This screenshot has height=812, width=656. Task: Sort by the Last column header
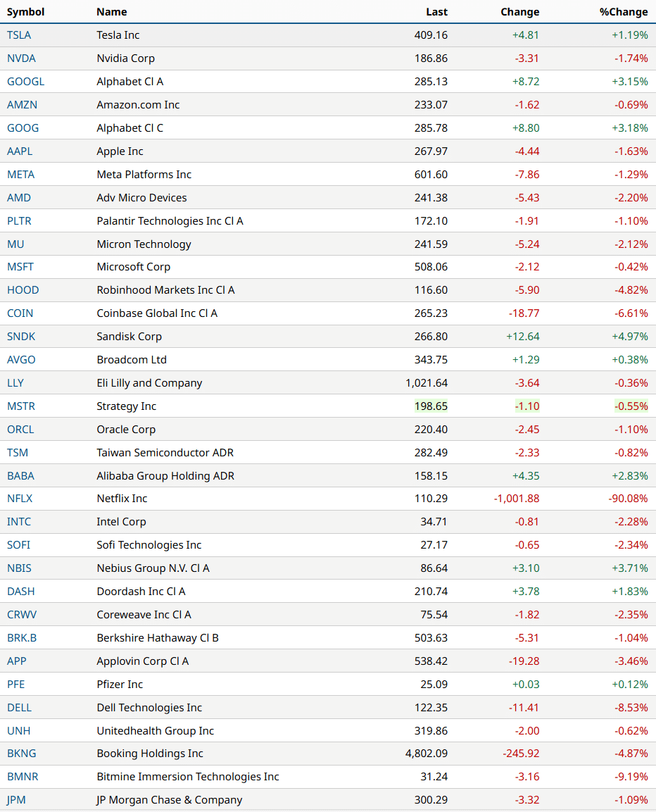[x=436, y=12]
